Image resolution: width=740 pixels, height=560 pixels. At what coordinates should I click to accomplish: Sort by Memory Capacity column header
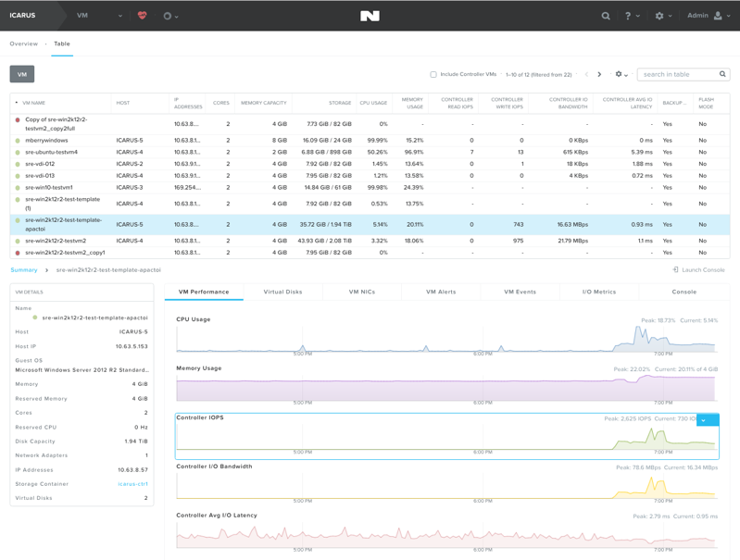point(263,103)
